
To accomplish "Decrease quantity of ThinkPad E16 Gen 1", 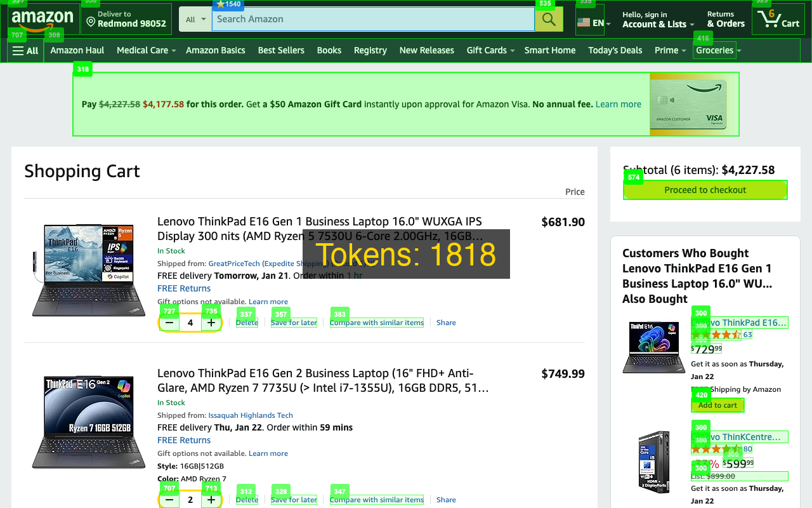I will 169,323.
